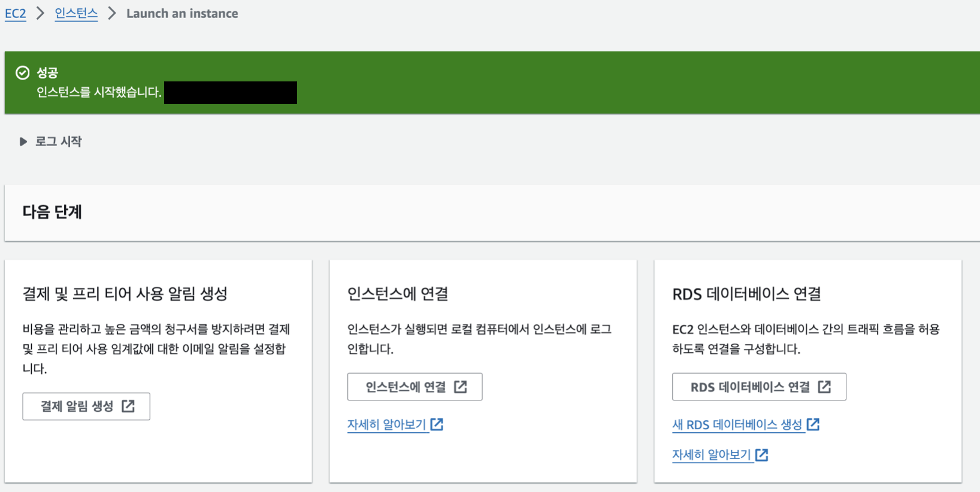Click 결제 및 프리 티어 사용 알림 생성 title

coord(125,294)
